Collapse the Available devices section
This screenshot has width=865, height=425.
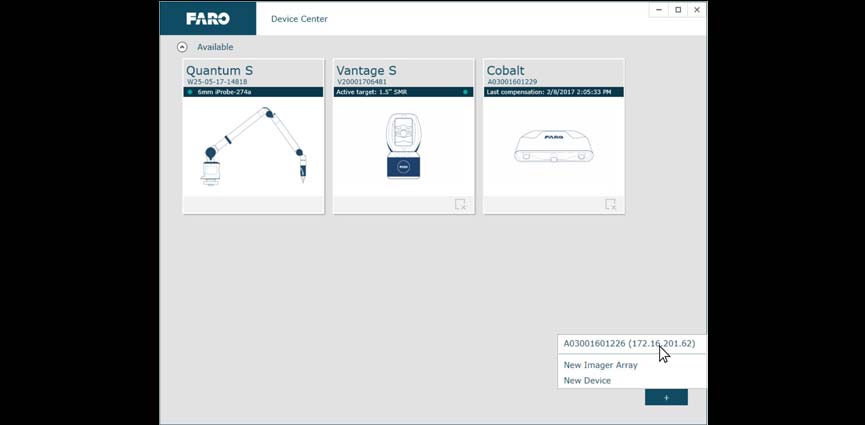[x=182, y=47]
